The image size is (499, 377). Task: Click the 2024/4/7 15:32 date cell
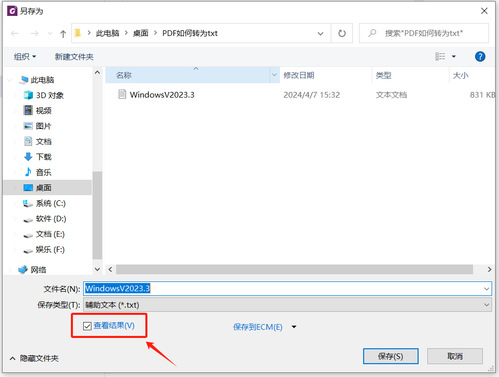click(312, 95)
